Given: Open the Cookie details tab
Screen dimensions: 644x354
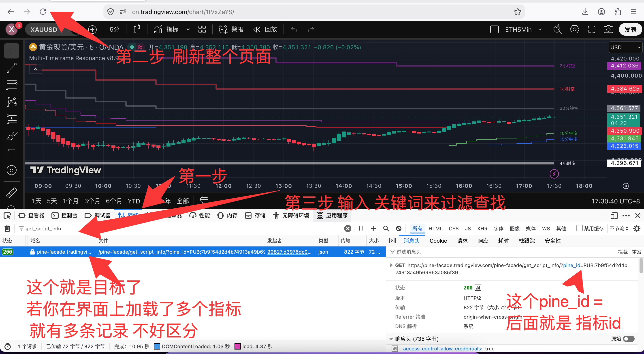Looking at the screenshot, I should click(x=438, y=241).
